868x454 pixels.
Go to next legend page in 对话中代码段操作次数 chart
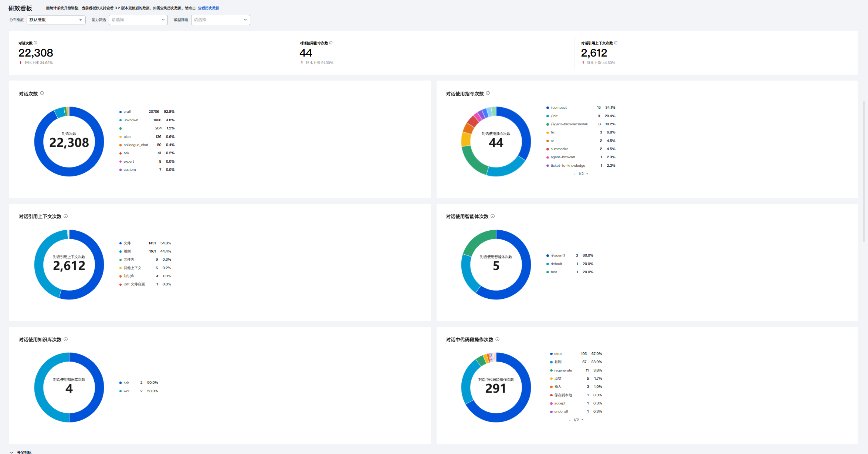pos(583,420)
